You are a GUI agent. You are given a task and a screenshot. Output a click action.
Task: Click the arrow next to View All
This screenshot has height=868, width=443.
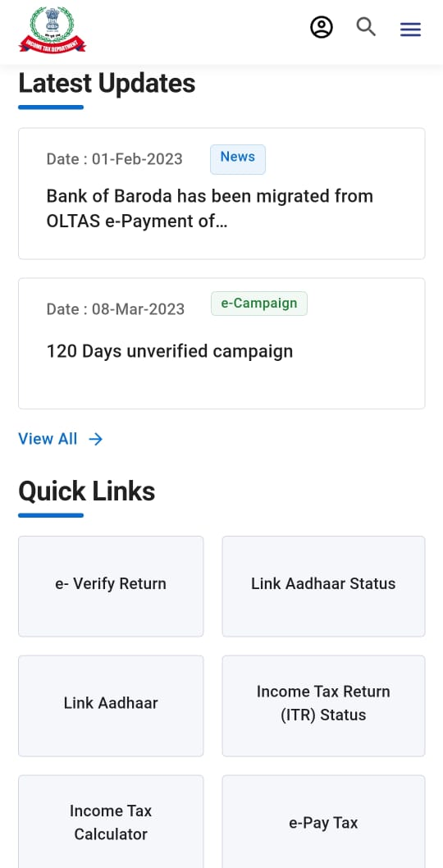coord(96,439)
